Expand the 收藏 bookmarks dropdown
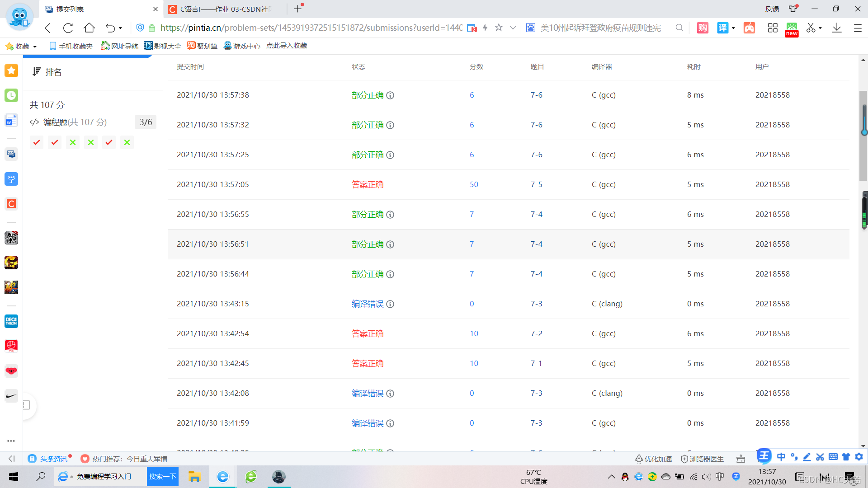Screen dimensions: 868x488 click(35, 47)
